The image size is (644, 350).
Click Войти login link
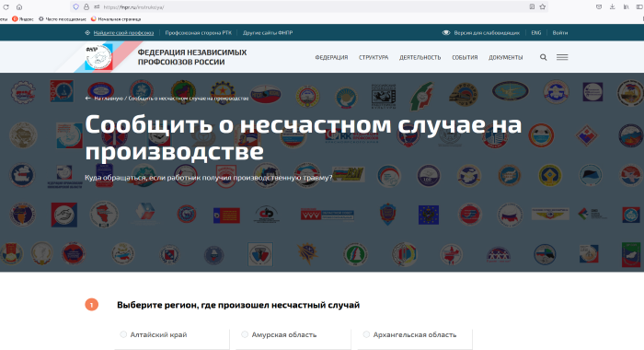559,32
